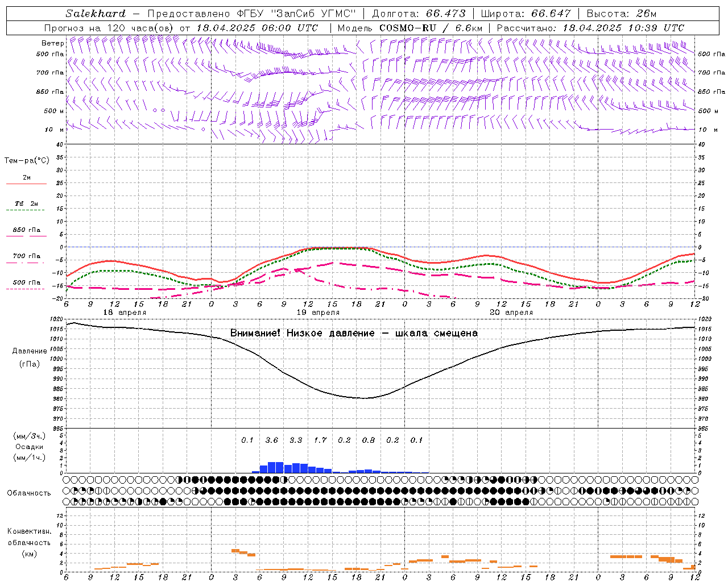Click the '10 м' wind level label on the left
The image size is (728, 582).
point(55,130)
